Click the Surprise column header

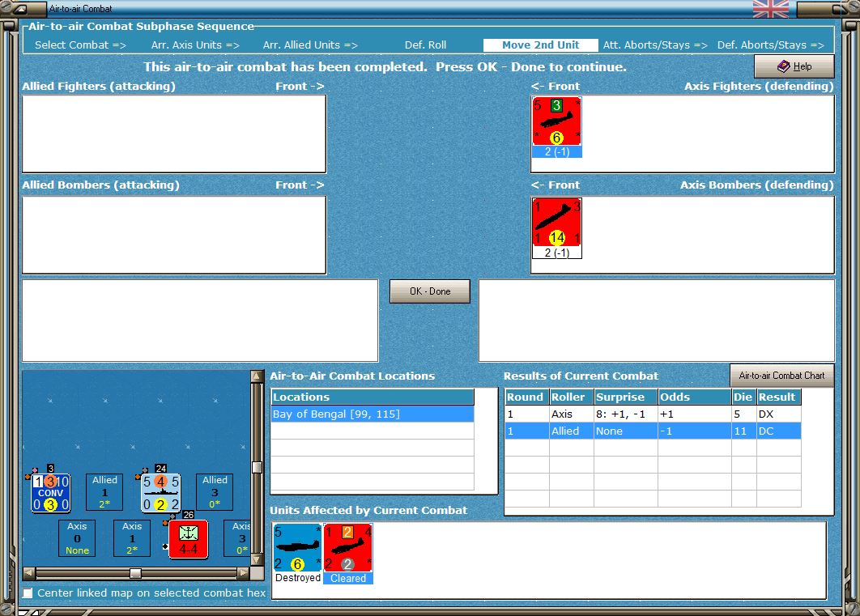pos(626,397)
